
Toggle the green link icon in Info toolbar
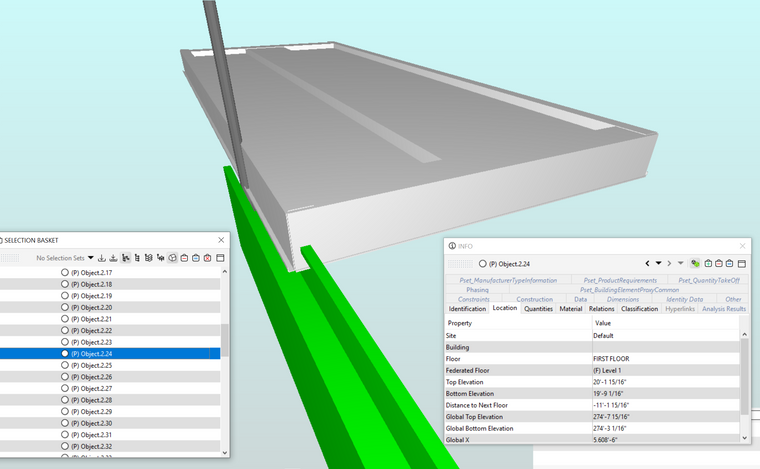click(695, 264)
